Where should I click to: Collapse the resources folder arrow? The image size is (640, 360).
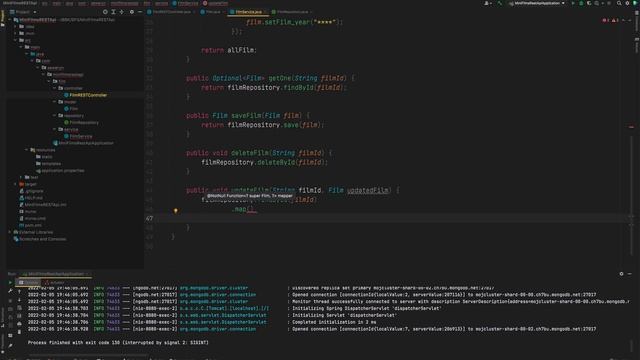coord(27,150)
